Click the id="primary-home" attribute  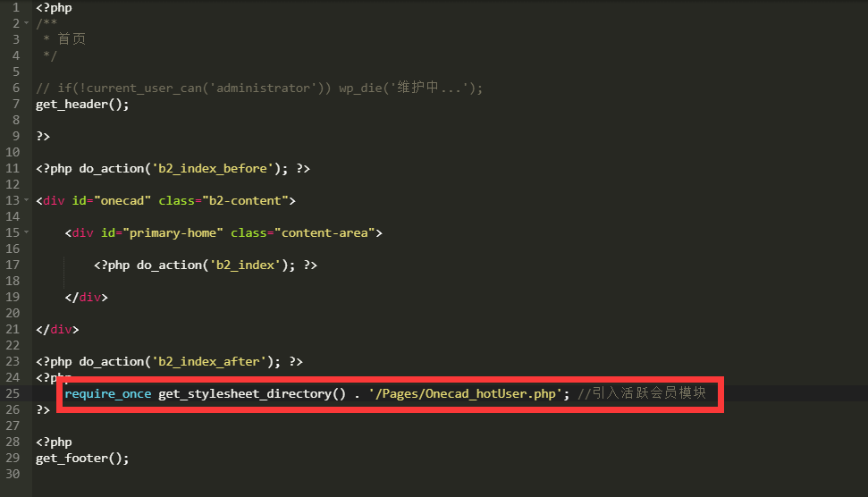(162, 232)
